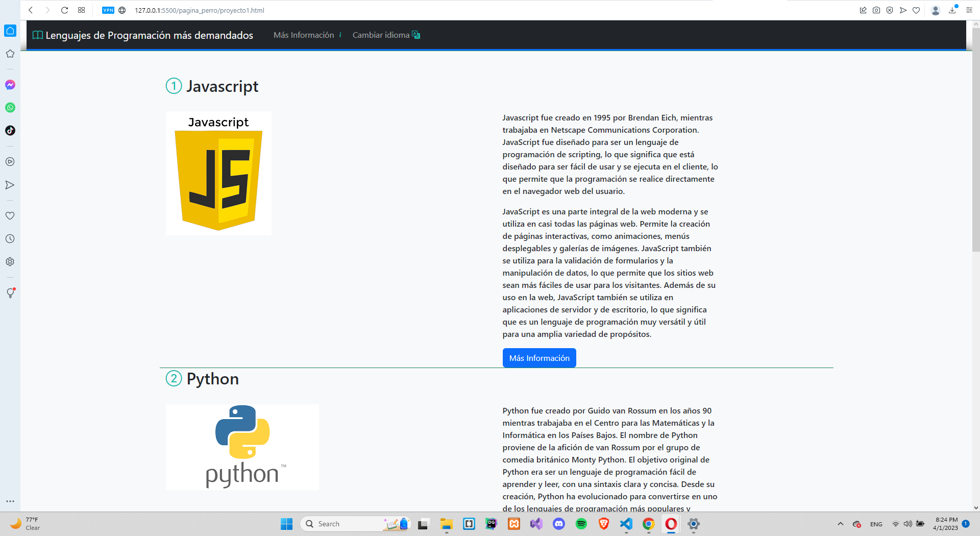This screenshot has height=536, width=980.
Task: Click the blue Más Información button
Action: (540, 358)
